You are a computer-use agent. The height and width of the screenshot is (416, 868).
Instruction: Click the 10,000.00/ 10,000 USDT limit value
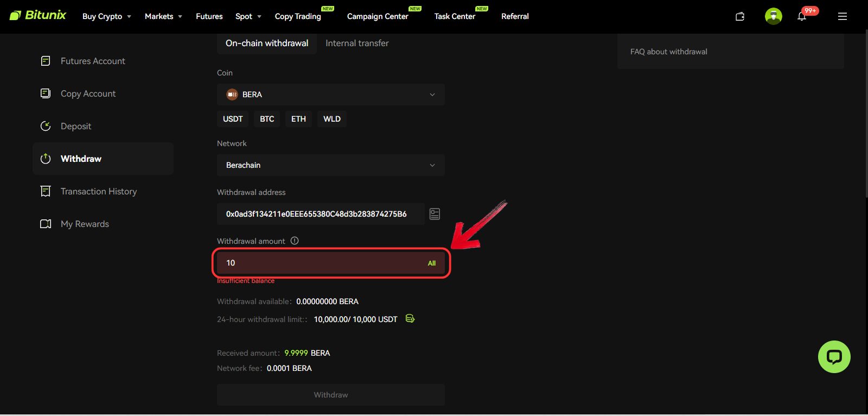tap(356, 319)
